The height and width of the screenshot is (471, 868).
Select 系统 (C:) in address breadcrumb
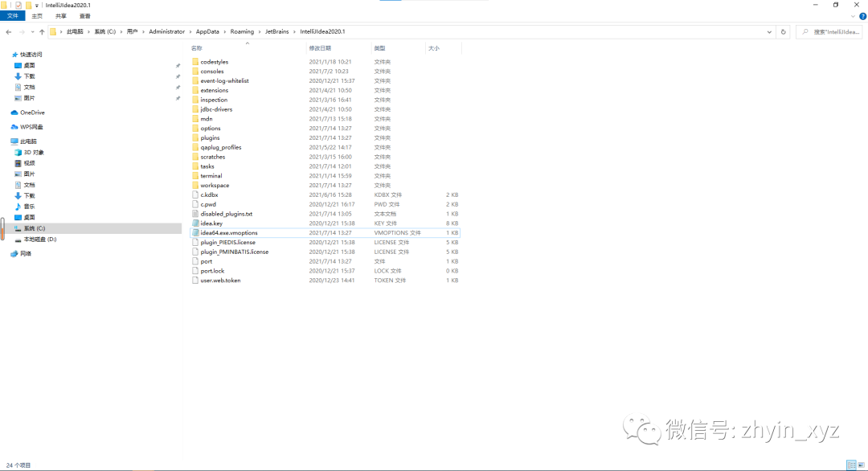click(104, 32)
